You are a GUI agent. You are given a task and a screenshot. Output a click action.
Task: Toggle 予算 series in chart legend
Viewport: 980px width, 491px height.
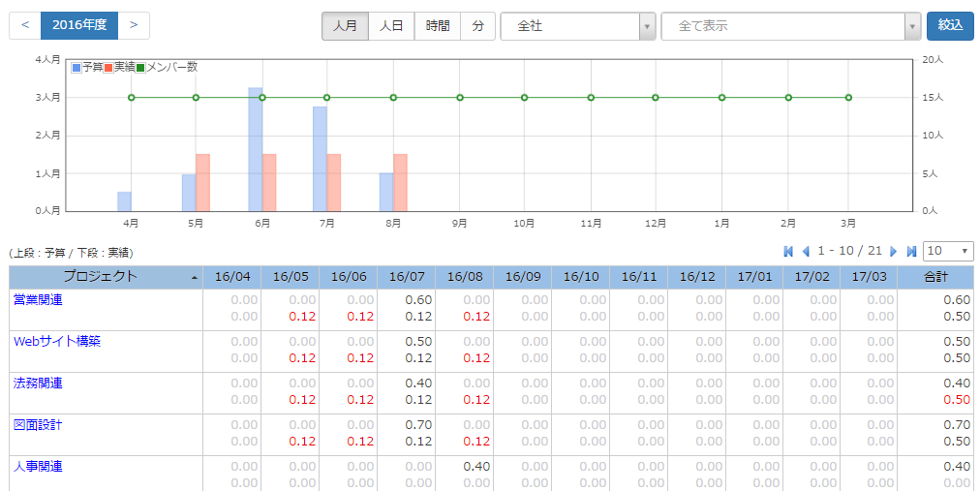click(88, 68)
